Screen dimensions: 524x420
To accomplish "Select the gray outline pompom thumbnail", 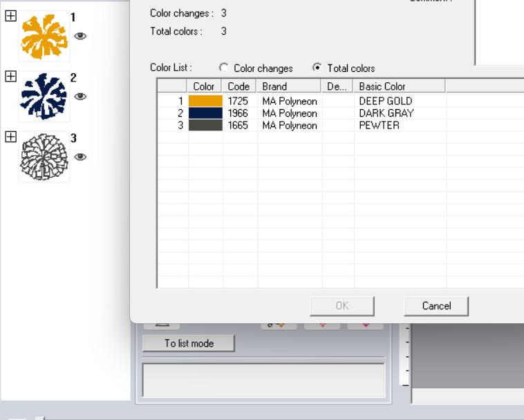I will (x=44, y=157).
